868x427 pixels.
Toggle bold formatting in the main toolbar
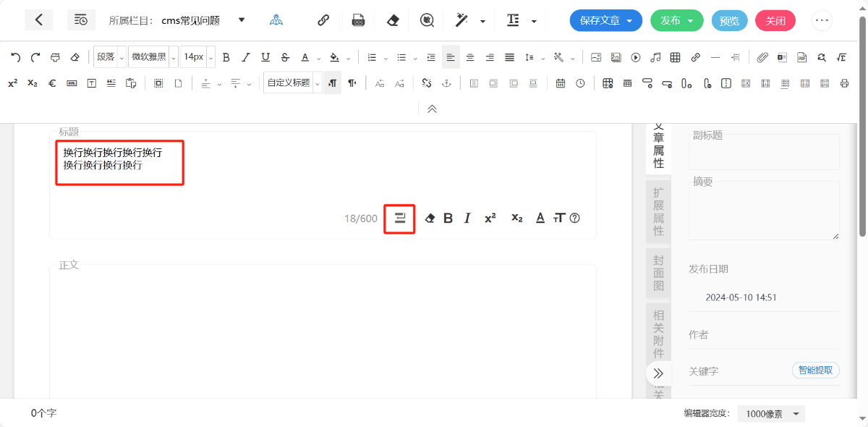coord(226,57)
